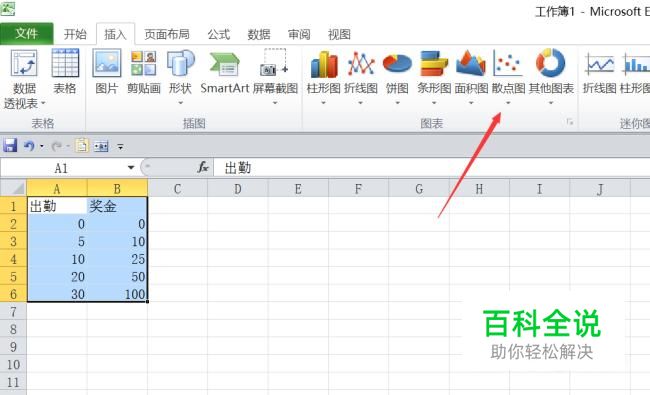Customize quick access toolbar dropdown

[x=120, y=146]
